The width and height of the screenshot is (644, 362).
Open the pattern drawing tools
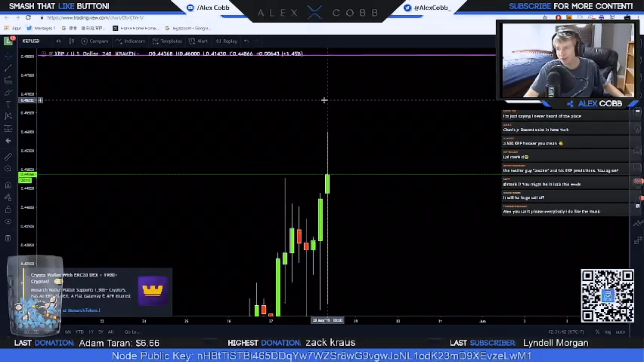8,116
